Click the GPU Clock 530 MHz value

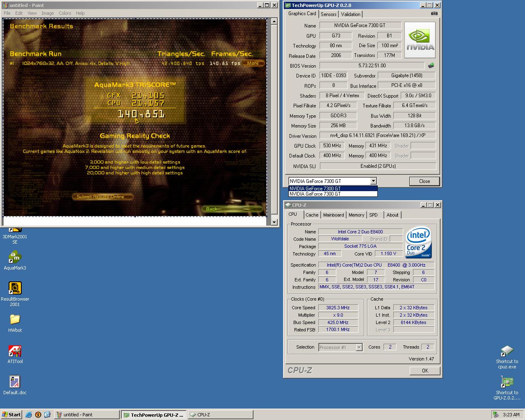click(332, 146)
